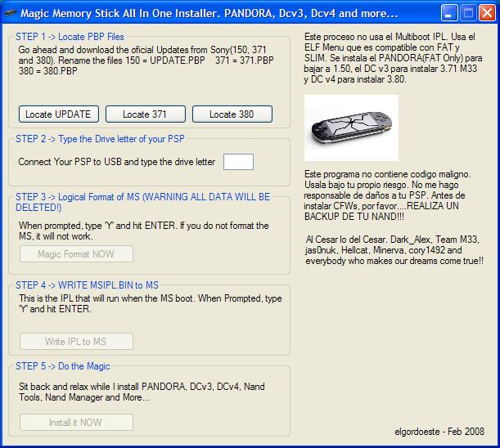Click the Write IPL to MS button

76,341
